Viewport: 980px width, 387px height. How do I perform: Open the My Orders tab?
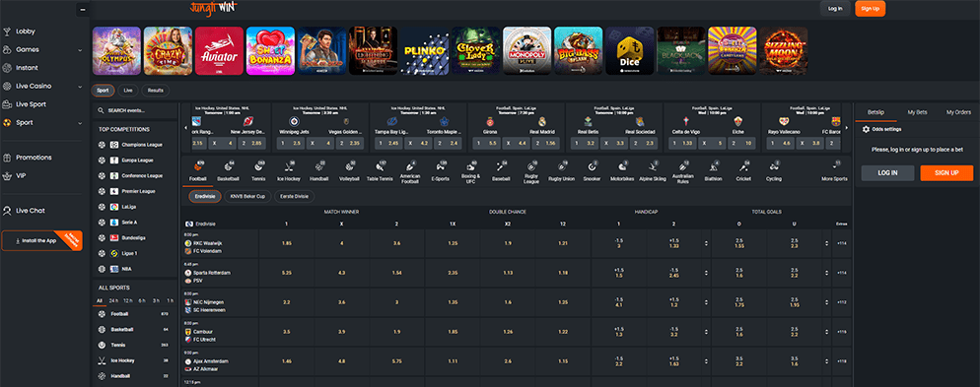pyautogui.click(x=958, y=112)
